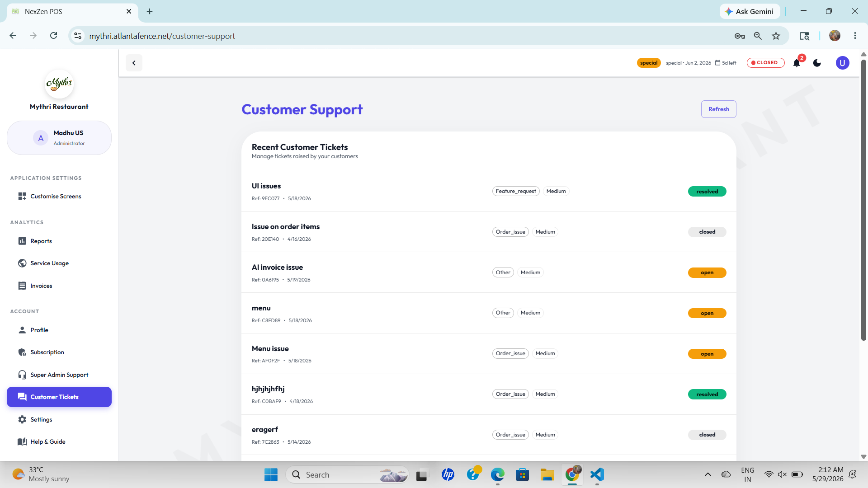Click the 5d left calendar indicator
This screenshot has width=868, height=488.
[726, 63]
